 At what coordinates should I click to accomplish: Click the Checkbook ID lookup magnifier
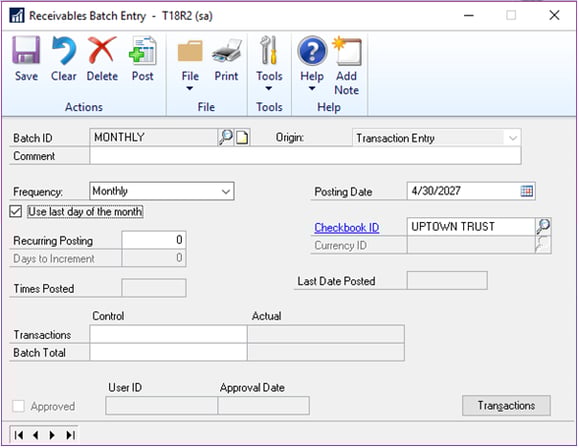click(543, 226)
